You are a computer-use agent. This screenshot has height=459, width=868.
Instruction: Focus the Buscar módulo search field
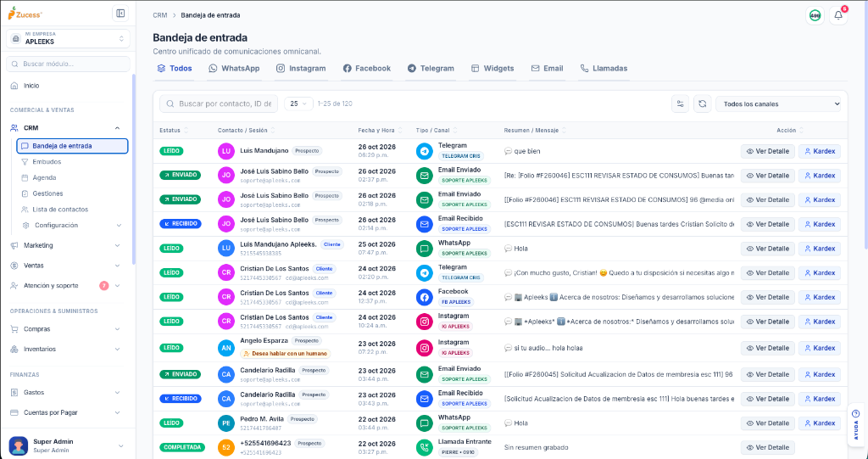click(x=68, y=64)
